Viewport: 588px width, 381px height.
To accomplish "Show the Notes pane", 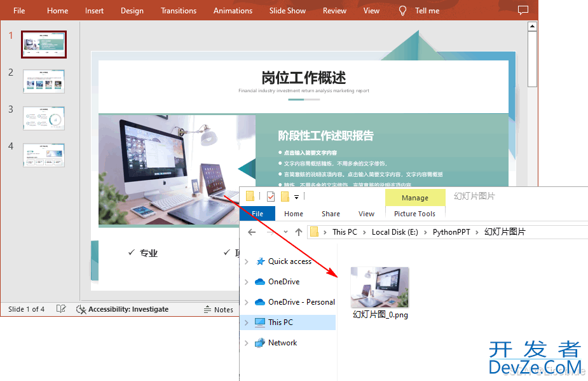I will point(218,310).
